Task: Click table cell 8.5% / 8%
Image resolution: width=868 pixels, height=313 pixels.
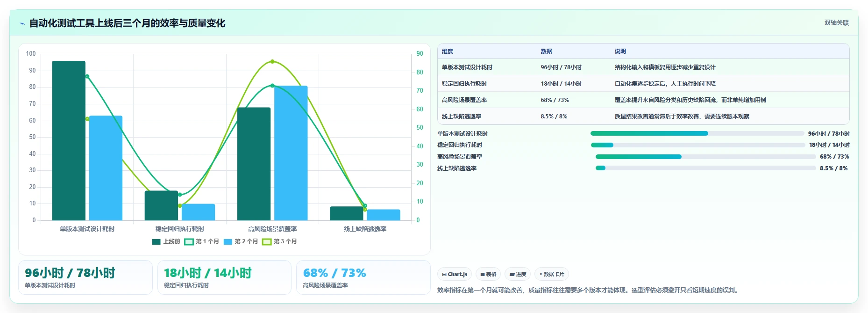Action: 554,116
